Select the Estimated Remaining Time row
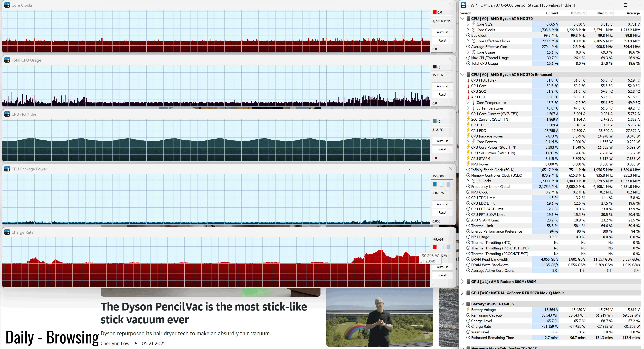Viewport: 644px width, 349px height. click(x=550, y=337)
